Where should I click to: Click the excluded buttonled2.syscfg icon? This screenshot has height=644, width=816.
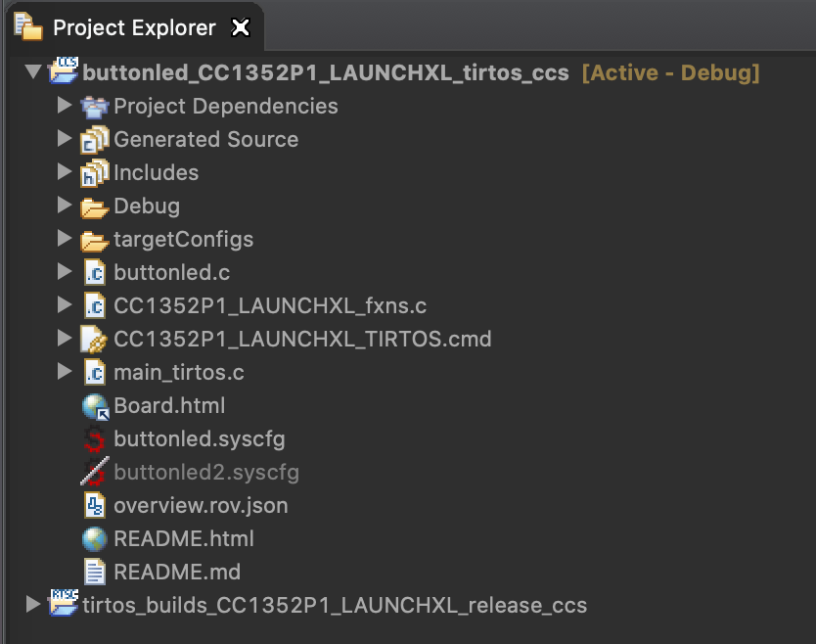coord(94,472)
